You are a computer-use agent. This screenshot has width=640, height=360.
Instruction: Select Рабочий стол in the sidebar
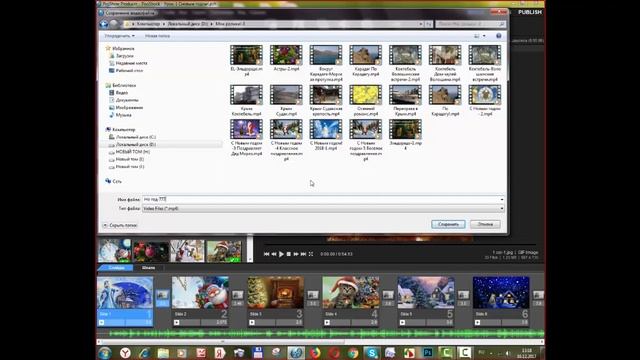(129, 71)
